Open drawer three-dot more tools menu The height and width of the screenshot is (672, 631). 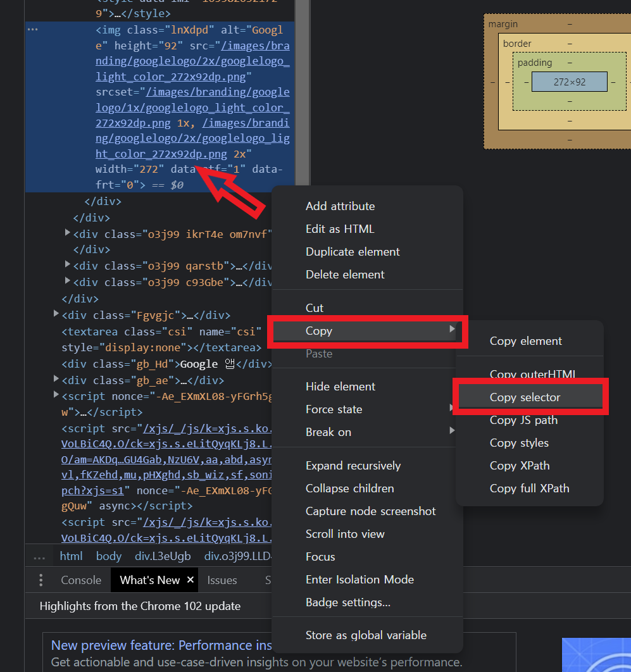click(41, 580)
